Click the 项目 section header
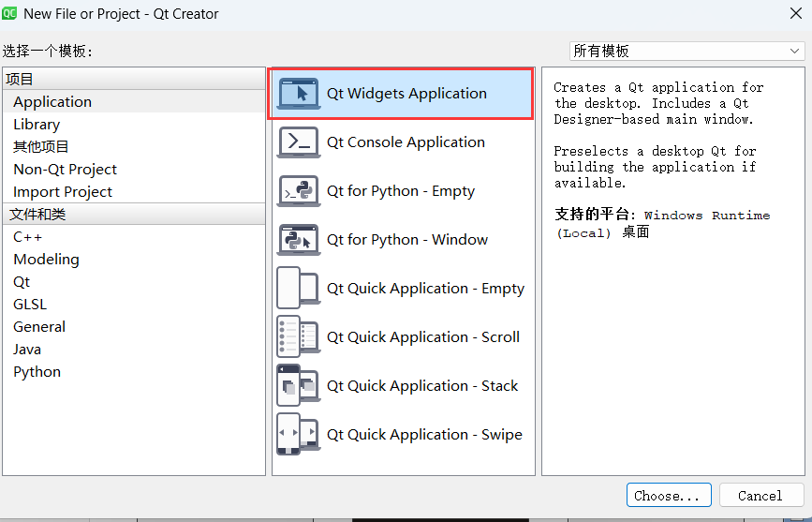This screenshot has height=522, width=812. [x=134, y=79]
